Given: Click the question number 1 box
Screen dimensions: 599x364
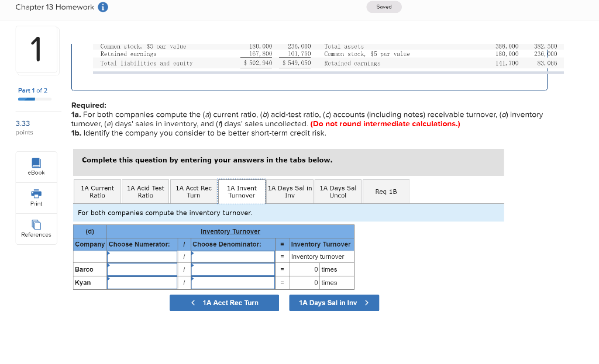Looking at the screenshot, I should pyautogui.click(x=37, y=49).
